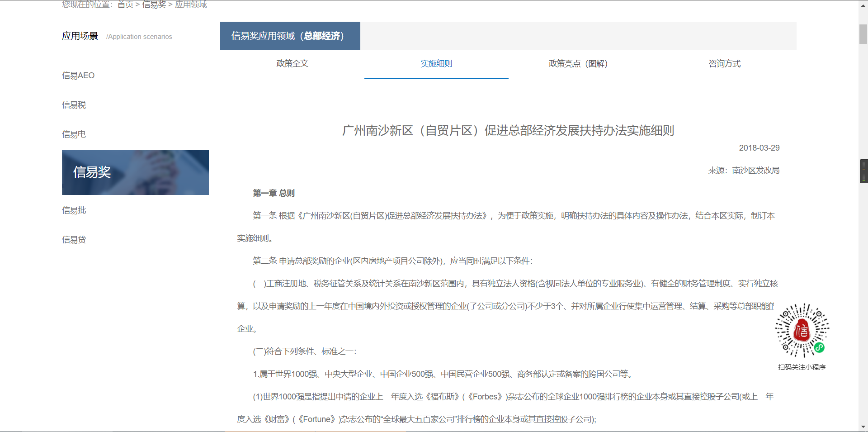868x432 pixels.
Task: Click the source text 来源：南沙区发改局
Action: tap(744, 171)
